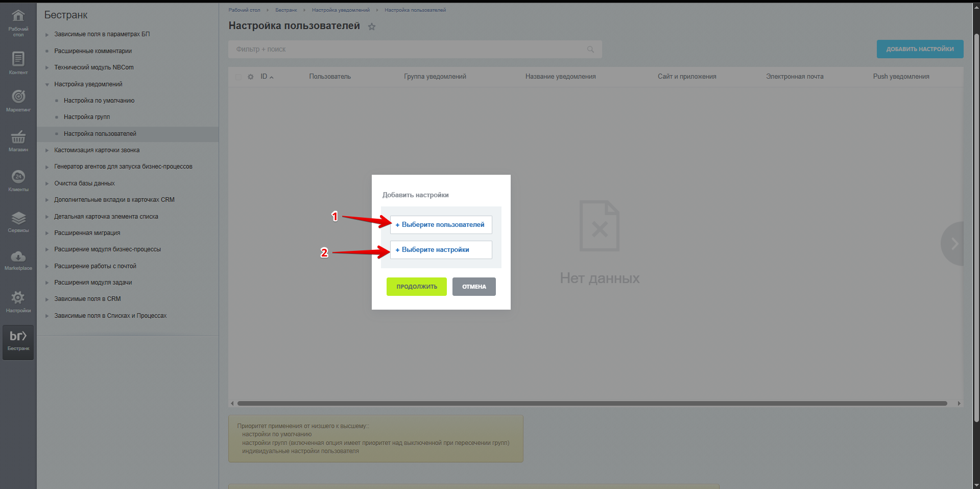Click the table column settings gear
This screenshot has height=489, width=980.
coord(250,77)
